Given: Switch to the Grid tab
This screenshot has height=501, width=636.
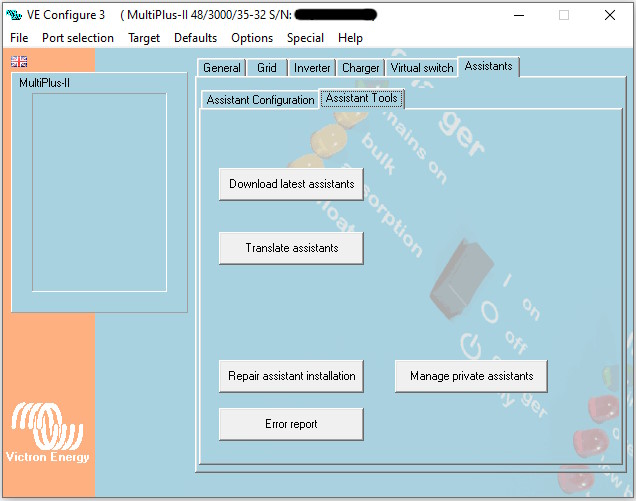Looking at the screenshot, I should pyautogui.click(x=267, y=68).
